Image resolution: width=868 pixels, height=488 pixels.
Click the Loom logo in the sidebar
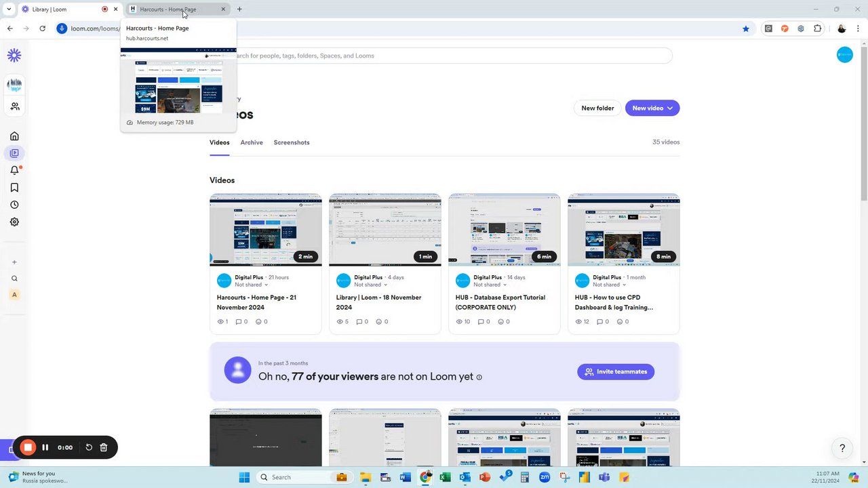coord(14,56)
